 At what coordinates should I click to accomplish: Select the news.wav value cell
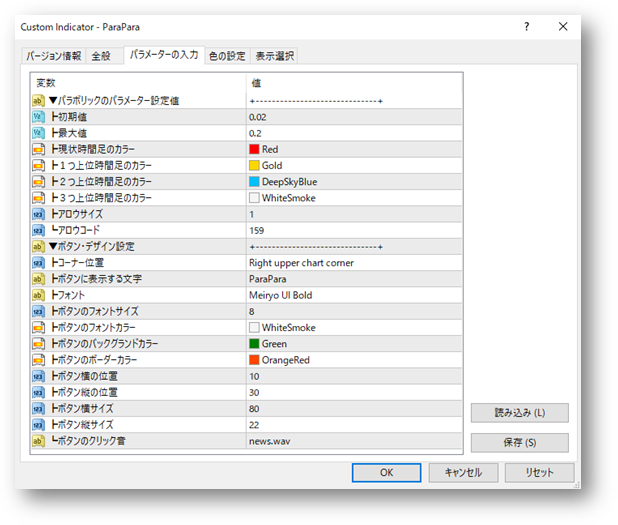pyautogui.click(x=354, y=441)
